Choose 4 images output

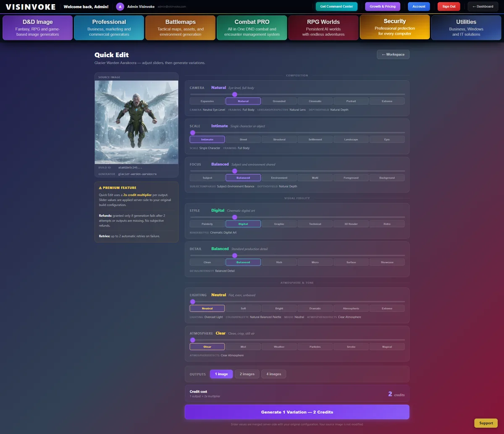(274, 374)
